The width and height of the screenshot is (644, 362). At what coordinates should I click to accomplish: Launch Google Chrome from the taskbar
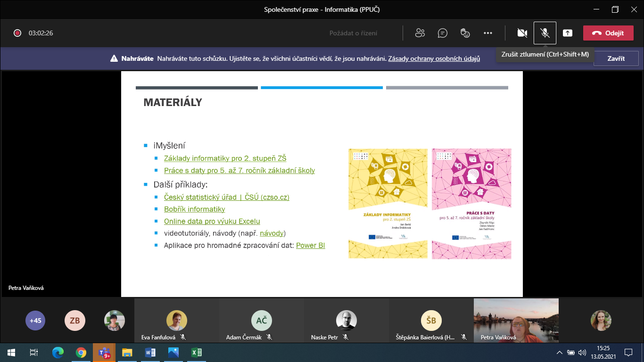81,352
